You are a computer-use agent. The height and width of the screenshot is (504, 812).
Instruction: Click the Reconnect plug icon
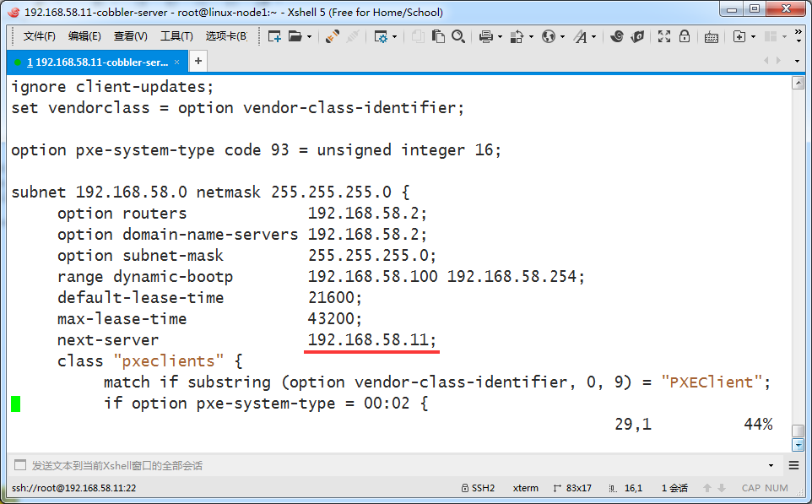pyautogui.click(x=332, y=36)
